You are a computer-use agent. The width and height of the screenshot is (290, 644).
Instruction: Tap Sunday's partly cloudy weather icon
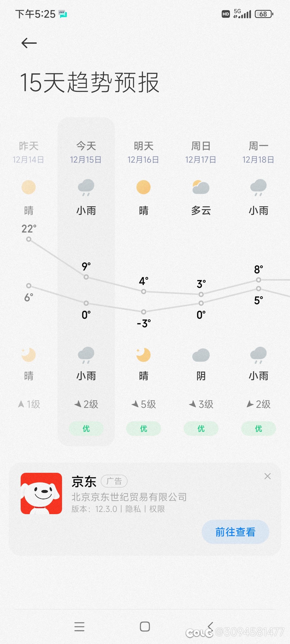[x=201, y=187]
